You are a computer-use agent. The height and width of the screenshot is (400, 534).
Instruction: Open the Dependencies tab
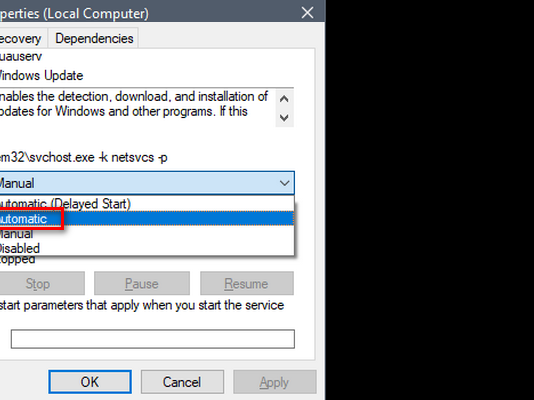click(x=94, y=38)
